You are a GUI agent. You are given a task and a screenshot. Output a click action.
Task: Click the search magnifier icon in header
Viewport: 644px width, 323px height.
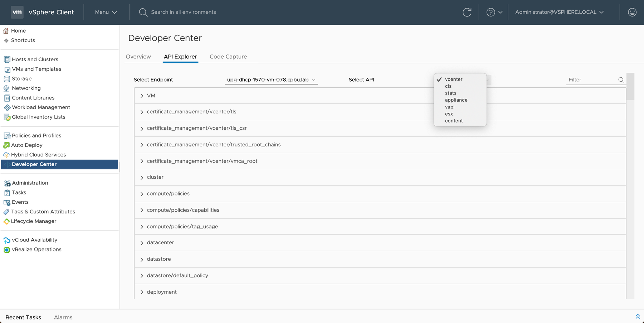[x=143, y=12]
